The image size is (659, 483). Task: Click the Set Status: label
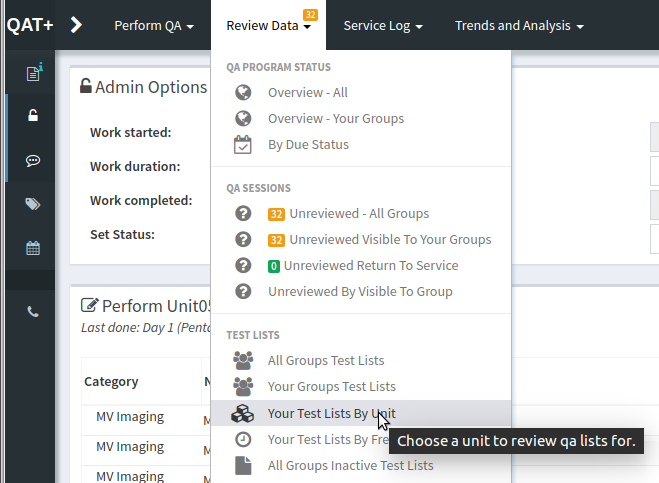(x=122, y=235)
